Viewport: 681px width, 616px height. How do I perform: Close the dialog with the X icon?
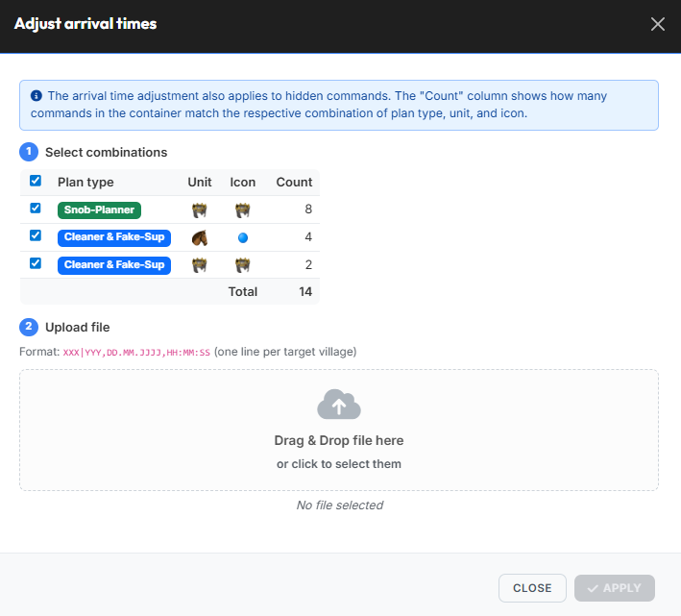pyautogui.click(x=658, y=24)
